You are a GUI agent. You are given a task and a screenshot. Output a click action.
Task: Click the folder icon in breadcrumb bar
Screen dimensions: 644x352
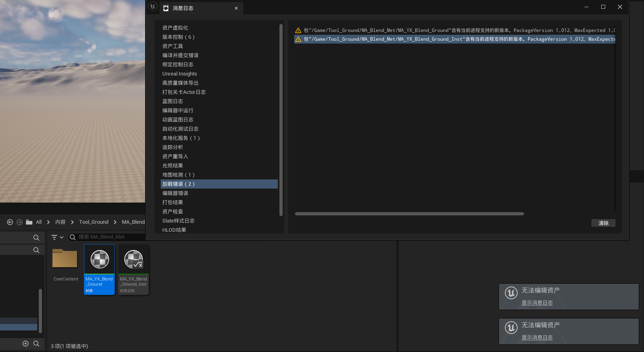[29, 222]
